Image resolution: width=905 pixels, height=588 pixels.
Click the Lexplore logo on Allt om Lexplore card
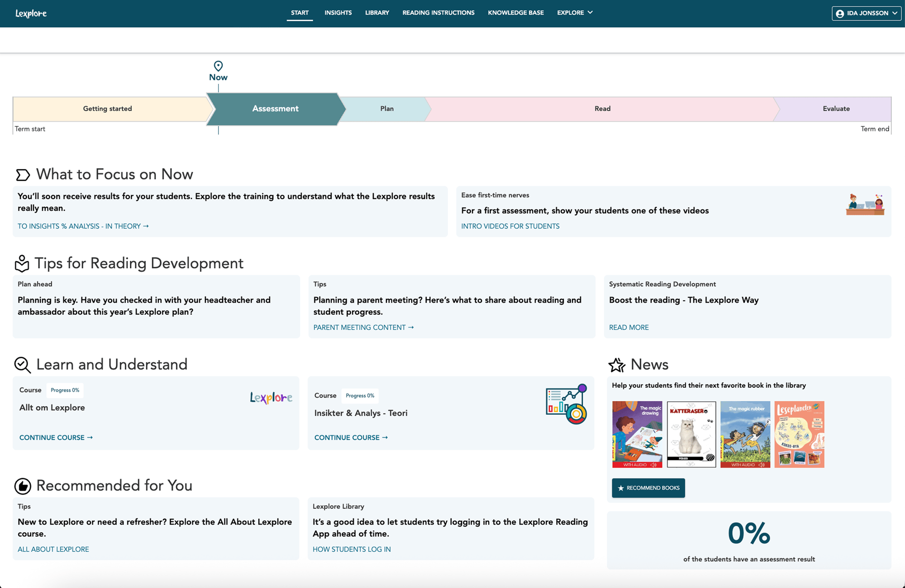pos(271,398)
